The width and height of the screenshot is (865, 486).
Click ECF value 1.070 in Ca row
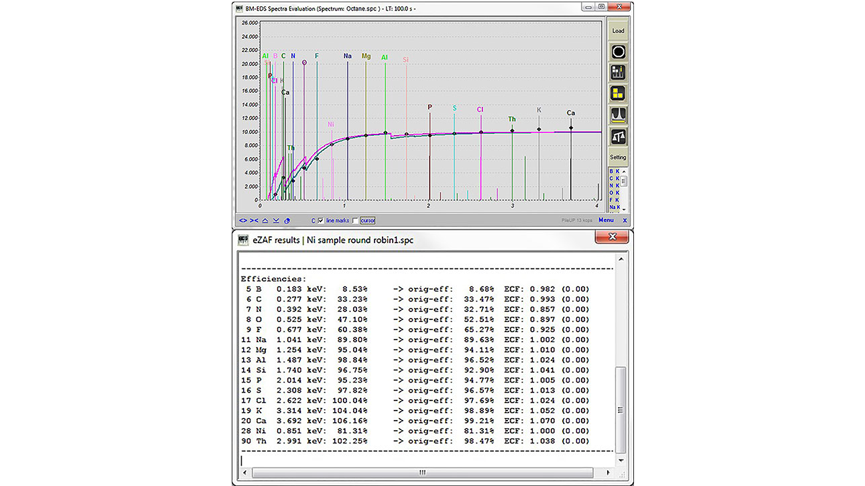[x=542, y=421]
